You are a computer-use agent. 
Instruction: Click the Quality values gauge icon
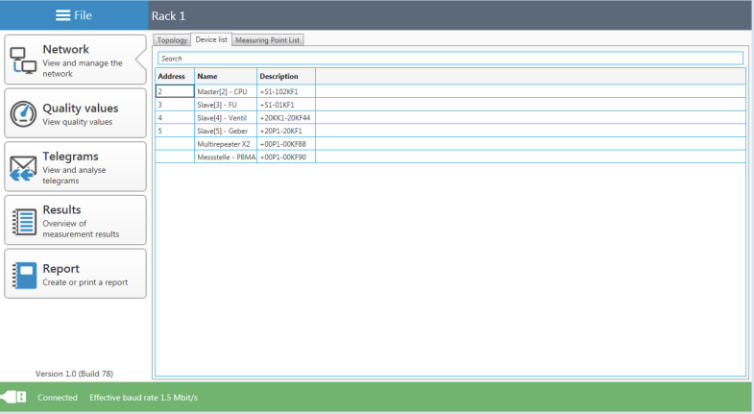click(x=23, y=114)
